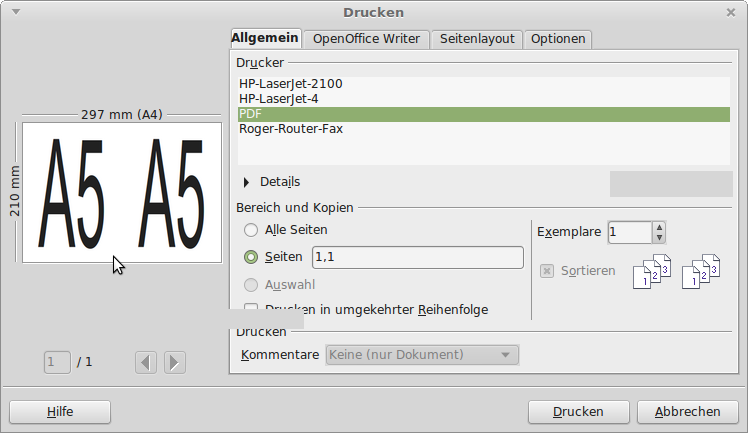Decrease Exemplare copies with down arrow
748x433 pixels.
coord(658,238)
